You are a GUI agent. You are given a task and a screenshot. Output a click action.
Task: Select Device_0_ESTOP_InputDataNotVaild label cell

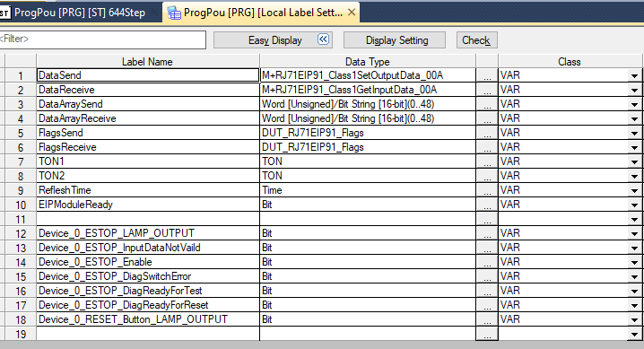point(147,248)
